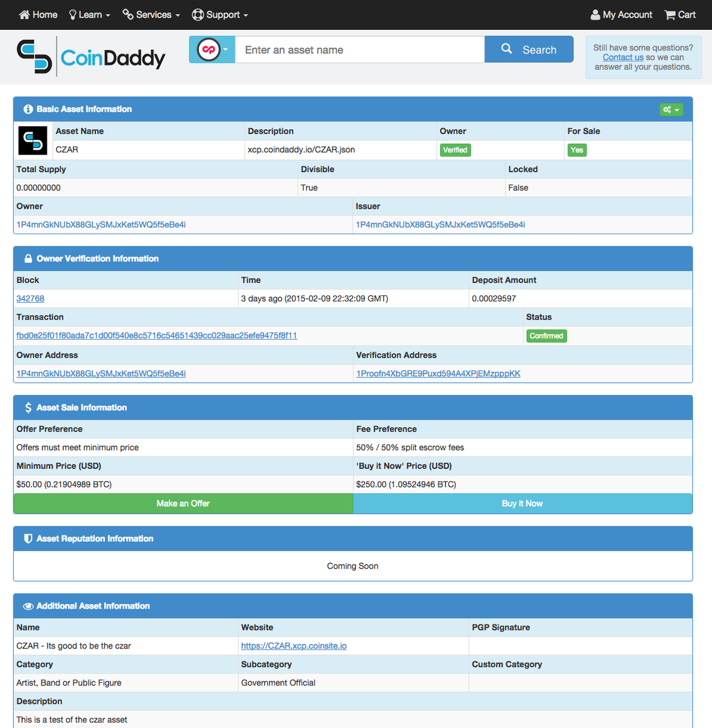Click the Buy it Now price $250.00 value
The height and width of the screenshot is (728, 712).
pos(406,484)
